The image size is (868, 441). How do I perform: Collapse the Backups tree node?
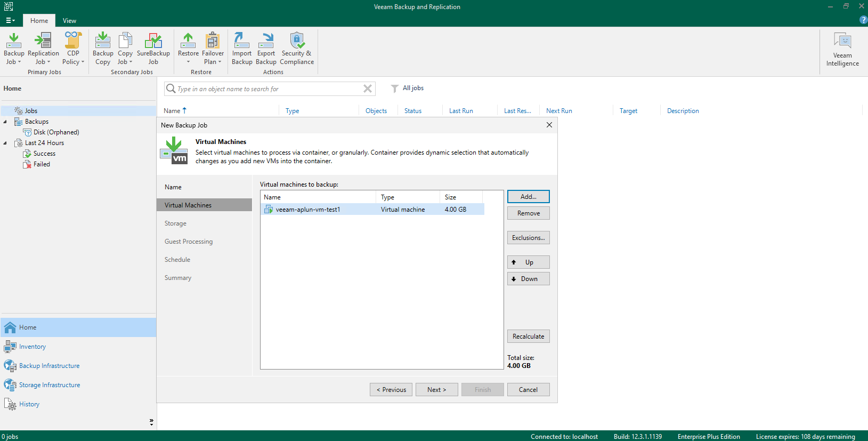pyautogui.click(x=5, y=122)
